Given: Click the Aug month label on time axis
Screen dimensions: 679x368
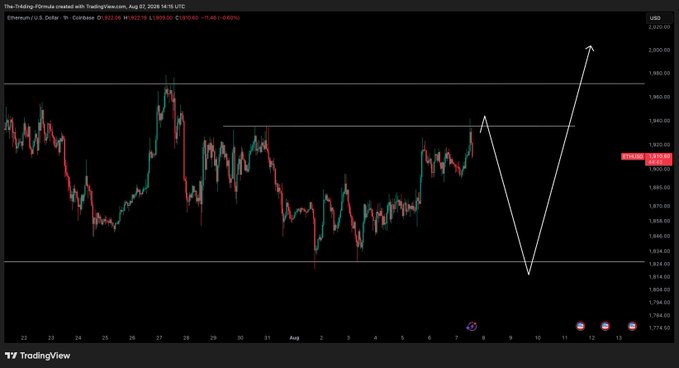Looking at the screenshot, I should coord(294,338).
